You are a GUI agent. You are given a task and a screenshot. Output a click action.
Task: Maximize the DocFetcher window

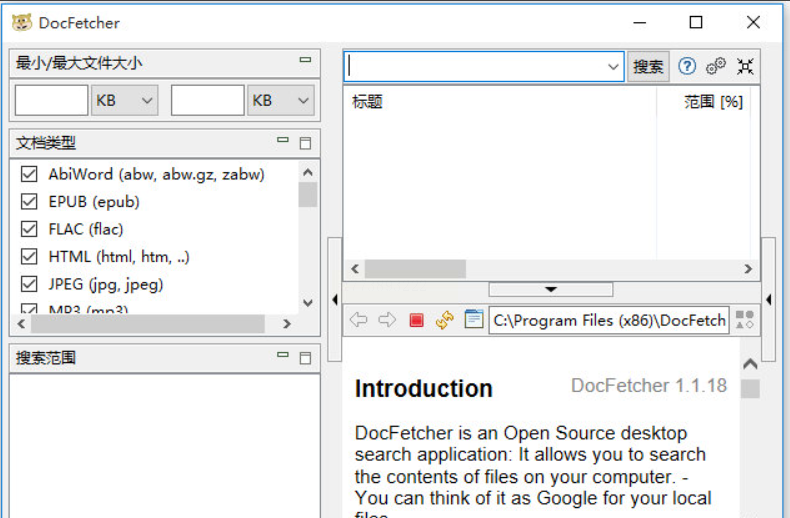(x=696, y=22)
